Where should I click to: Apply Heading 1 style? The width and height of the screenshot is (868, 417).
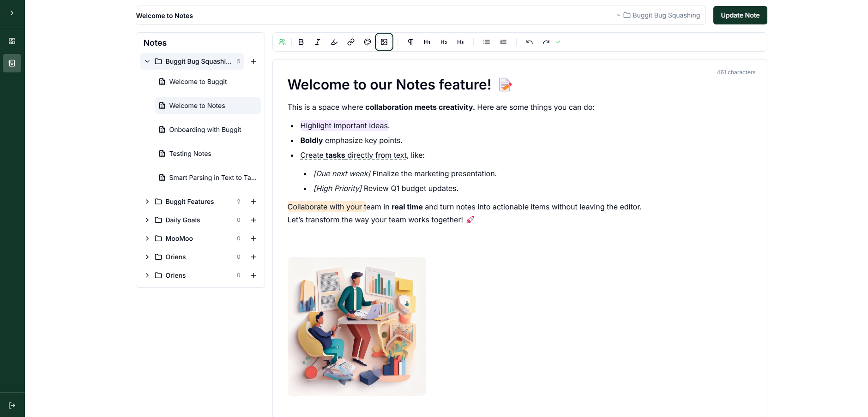pyautogui.click(x=427, y=42)
